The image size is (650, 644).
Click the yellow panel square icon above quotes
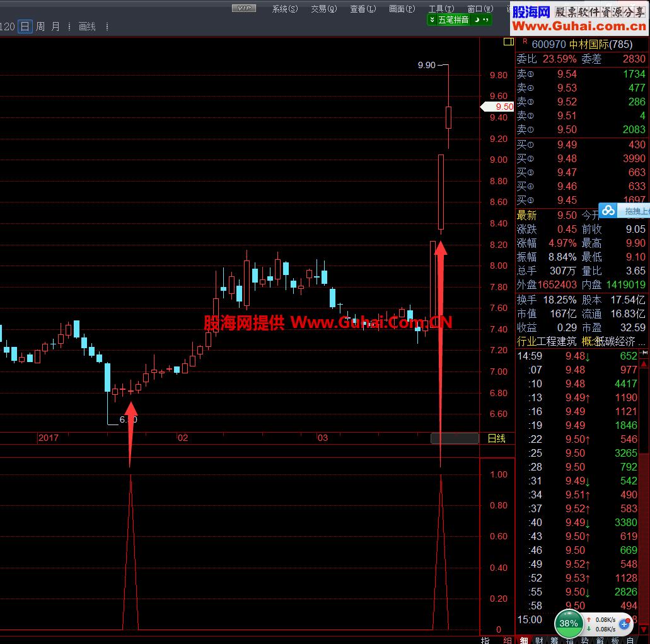[508, 42]
